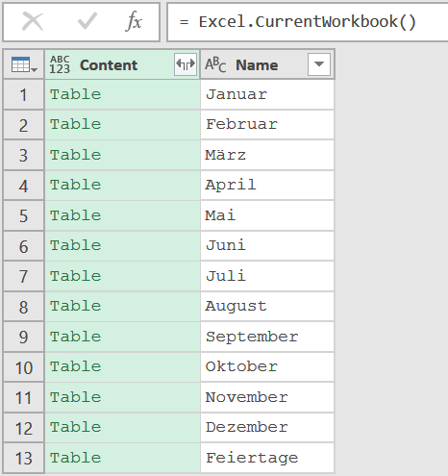448x476 pixels.
Task: Click the Dezember name cell
Action: point(267,427)
